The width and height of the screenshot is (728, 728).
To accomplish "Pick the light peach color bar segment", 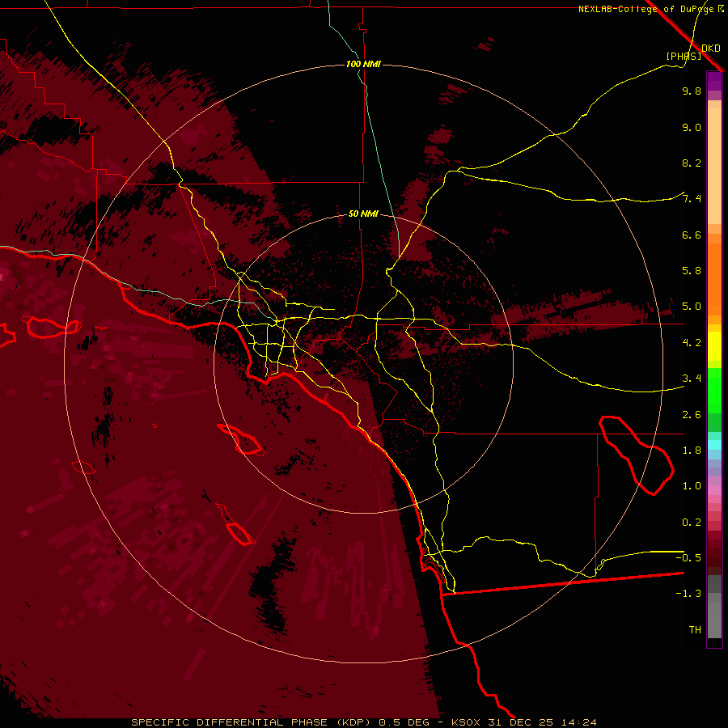I will tap(714, 166).
